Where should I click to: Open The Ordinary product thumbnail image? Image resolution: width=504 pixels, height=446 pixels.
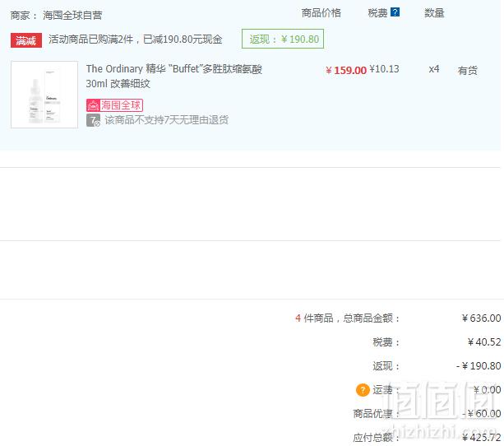click(x=44, y=95)
